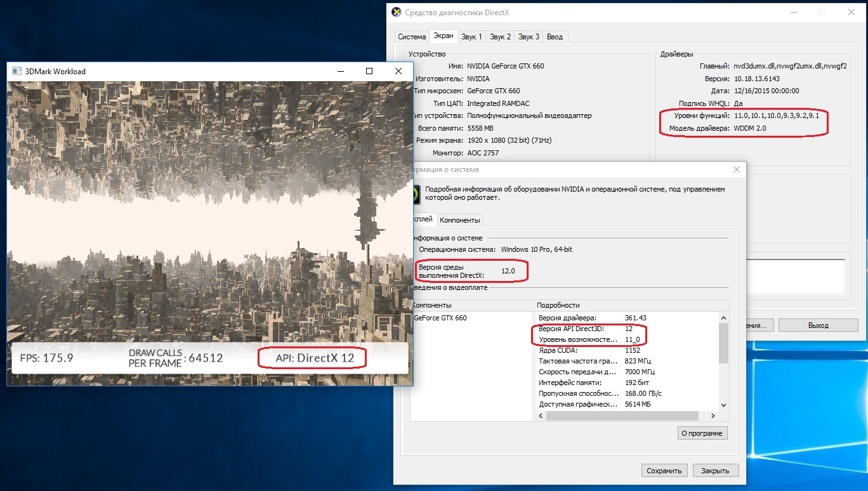Switch to the Ввод tab

click(x=555, y=37)
